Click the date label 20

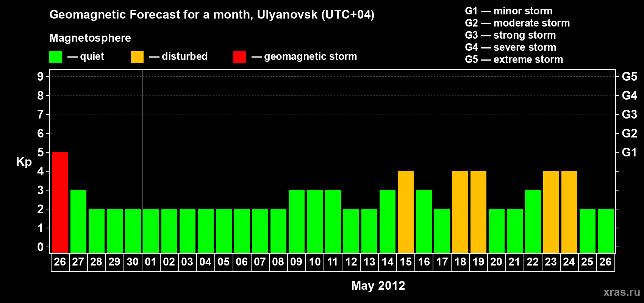coord(496,262)
